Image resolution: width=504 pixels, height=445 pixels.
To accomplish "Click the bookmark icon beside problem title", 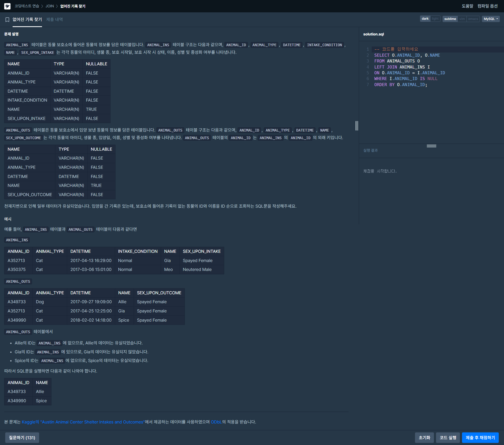I will pyautogui.click(x=7, y=19).
